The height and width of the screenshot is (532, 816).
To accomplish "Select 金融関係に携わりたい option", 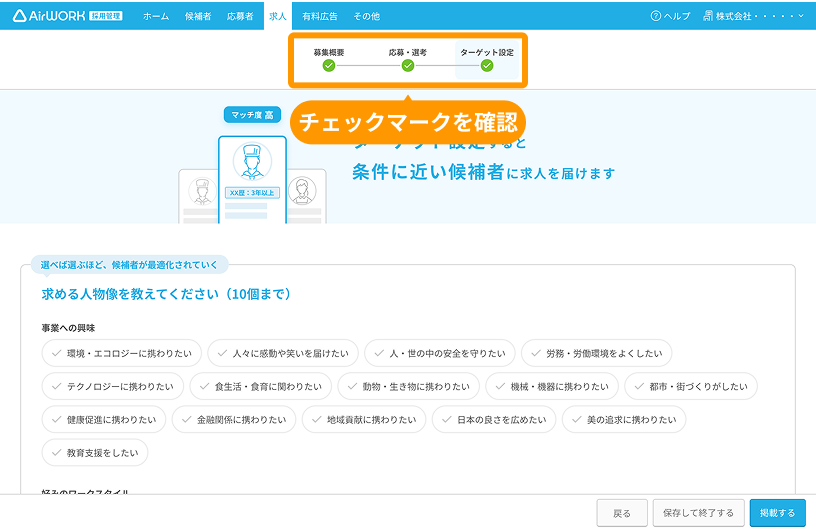I will point(234,420).
